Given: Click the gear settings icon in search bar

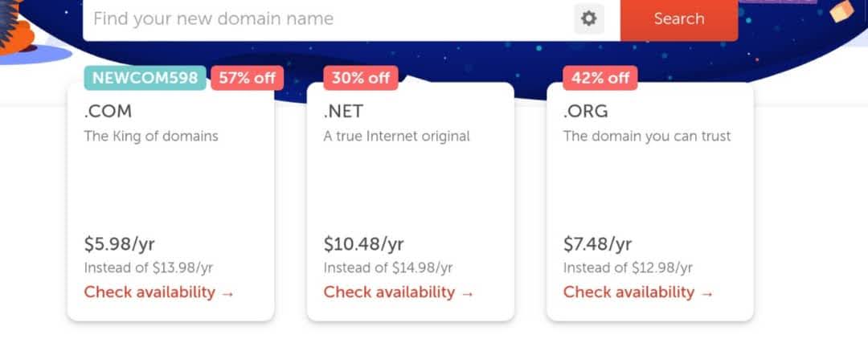Looking at the screenshot, I should pyautogui.click(x=589, y=18).
